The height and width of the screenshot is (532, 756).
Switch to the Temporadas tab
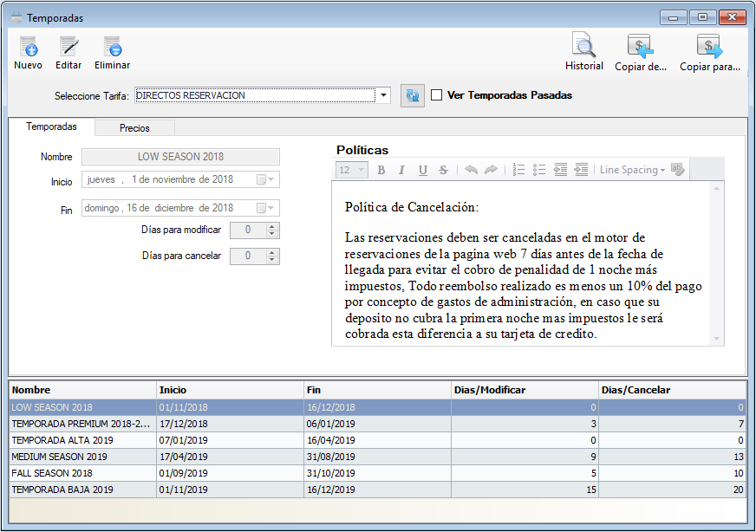(x=52, y=127)
